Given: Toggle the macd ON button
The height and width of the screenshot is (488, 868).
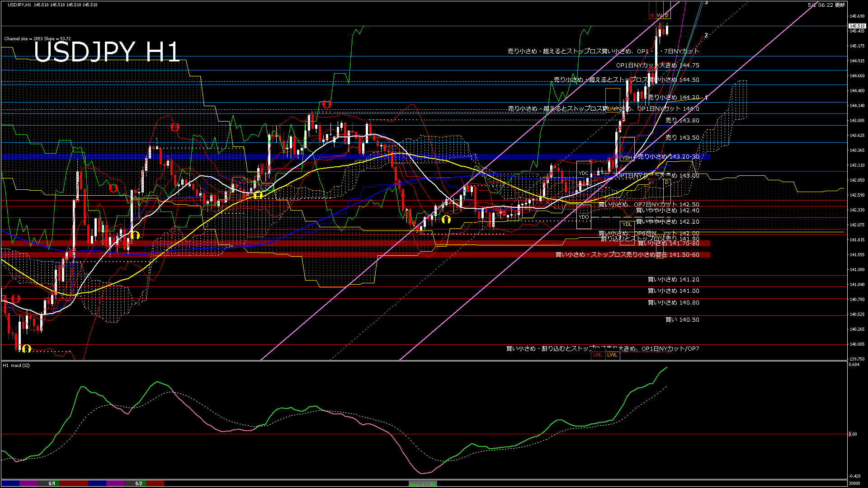Looking at the screenshot, I should tap(423, 484).
